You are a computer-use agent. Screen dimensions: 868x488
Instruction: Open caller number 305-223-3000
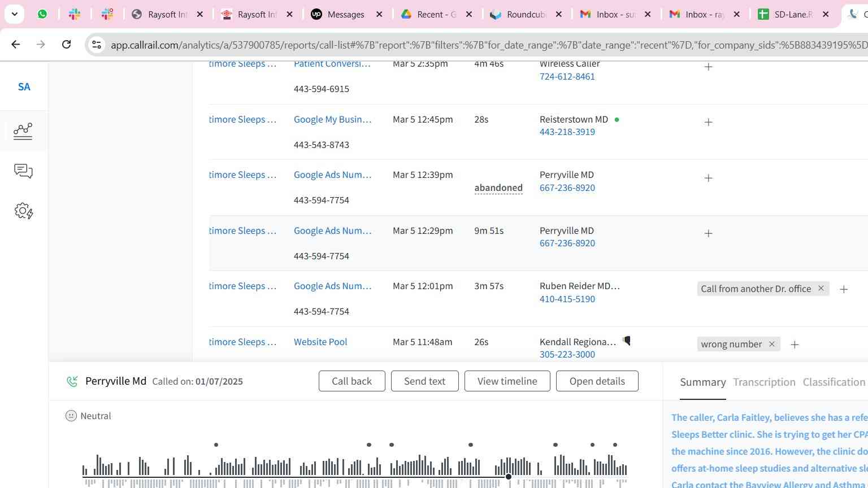tap(567, 355)
